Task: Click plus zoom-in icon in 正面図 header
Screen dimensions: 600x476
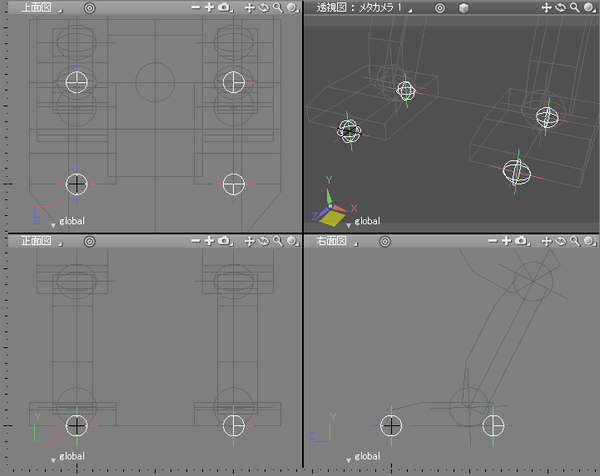Action: click(209, 241)
